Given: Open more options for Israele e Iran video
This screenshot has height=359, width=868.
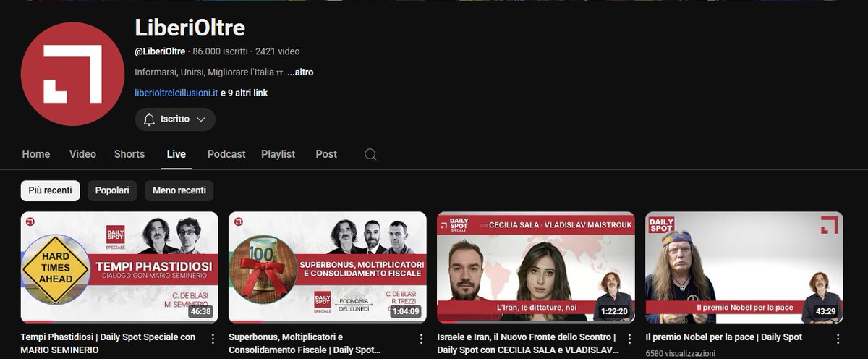Looking at the screenshot, I should (x=629, y=339).
